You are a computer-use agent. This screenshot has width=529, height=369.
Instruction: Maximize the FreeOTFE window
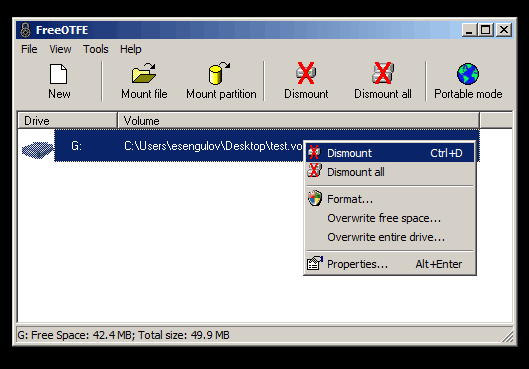[x=486, y=30]
